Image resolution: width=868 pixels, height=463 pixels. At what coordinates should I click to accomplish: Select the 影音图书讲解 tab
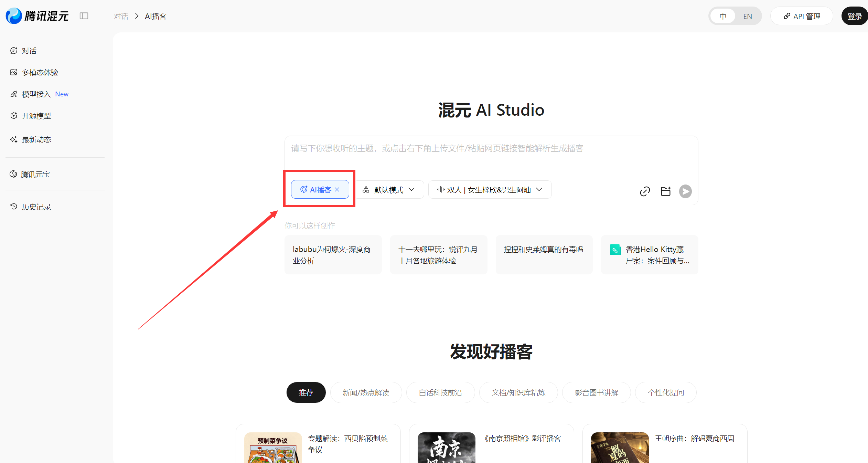click(596, 392)
